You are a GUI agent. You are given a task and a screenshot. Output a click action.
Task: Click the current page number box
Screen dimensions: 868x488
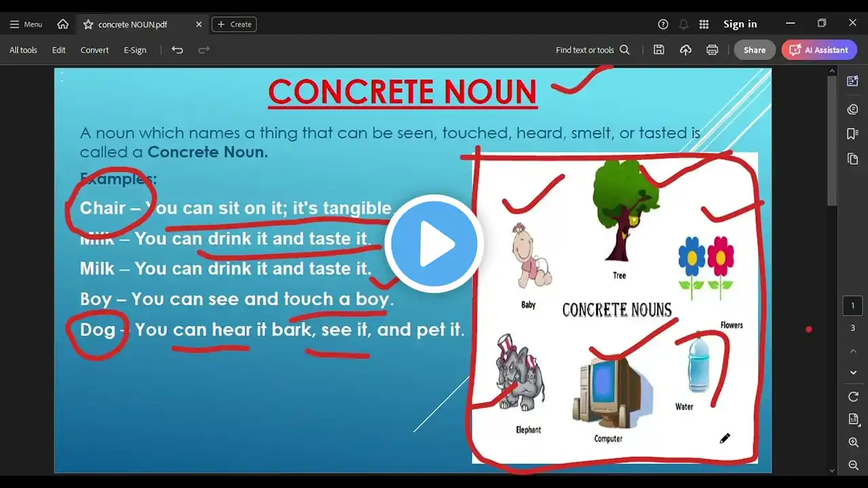[853, 306]
